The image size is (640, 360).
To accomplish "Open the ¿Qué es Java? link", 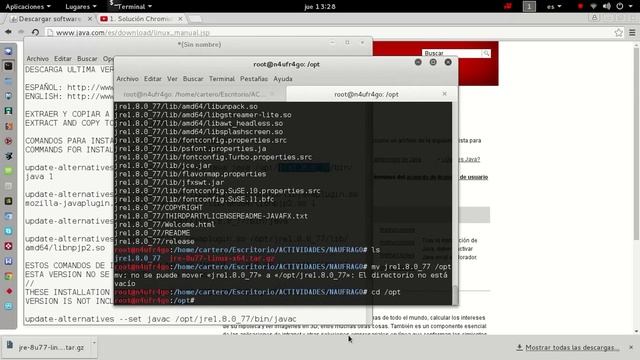I will (x=460, y=159).
